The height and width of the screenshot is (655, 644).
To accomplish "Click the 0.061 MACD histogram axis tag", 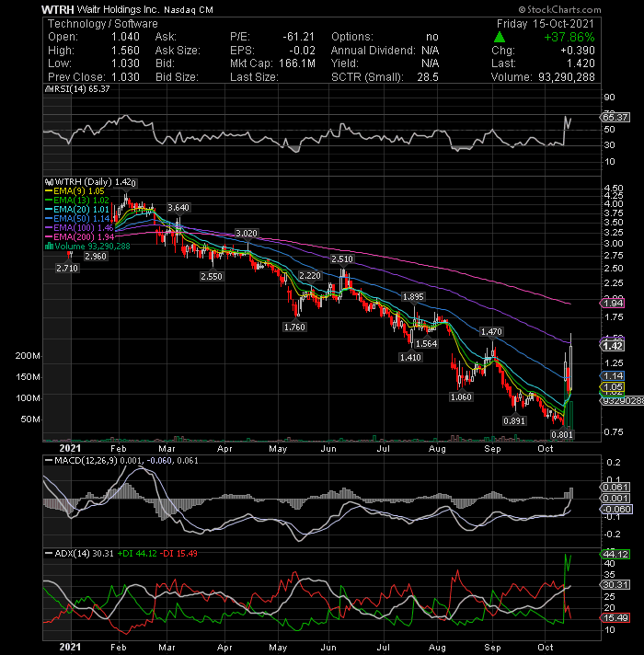I will 615,488.
